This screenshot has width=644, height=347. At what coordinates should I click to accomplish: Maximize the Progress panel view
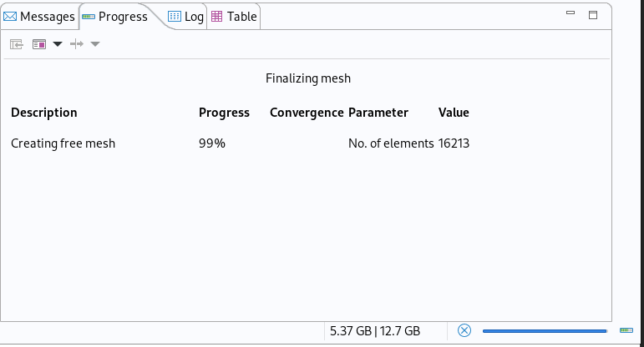tap(593, 14)
